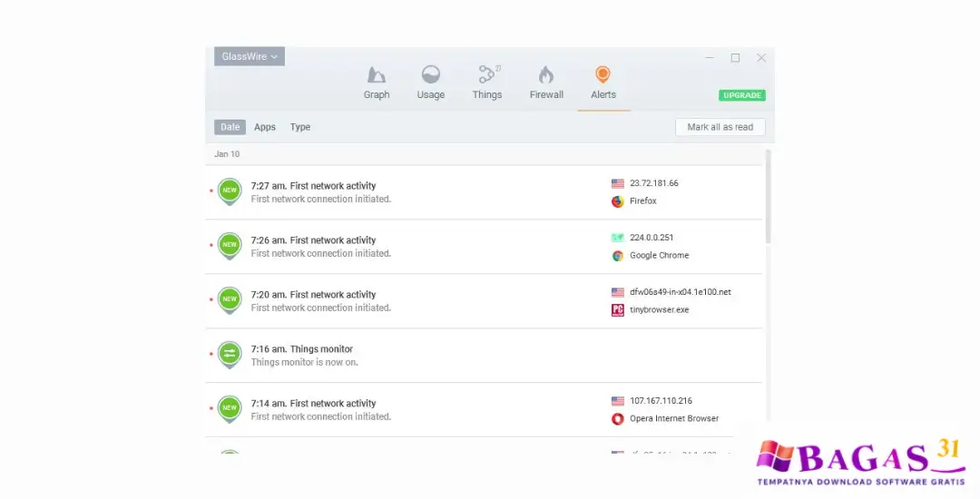Sort alerts by Date
This screenshot has height=499, width=980.
230,127
